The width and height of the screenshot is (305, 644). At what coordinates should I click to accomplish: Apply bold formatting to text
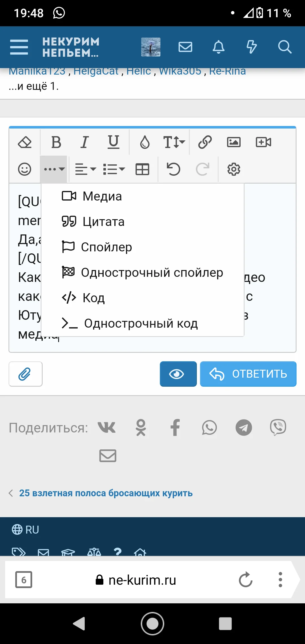point(56,142)
